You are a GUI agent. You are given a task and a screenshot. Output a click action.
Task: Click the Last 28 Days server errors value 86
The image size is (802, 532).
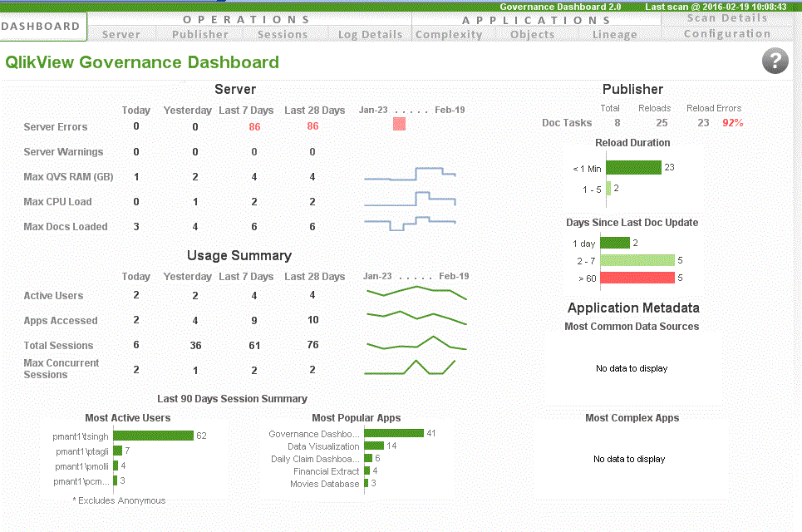[313, 126]
